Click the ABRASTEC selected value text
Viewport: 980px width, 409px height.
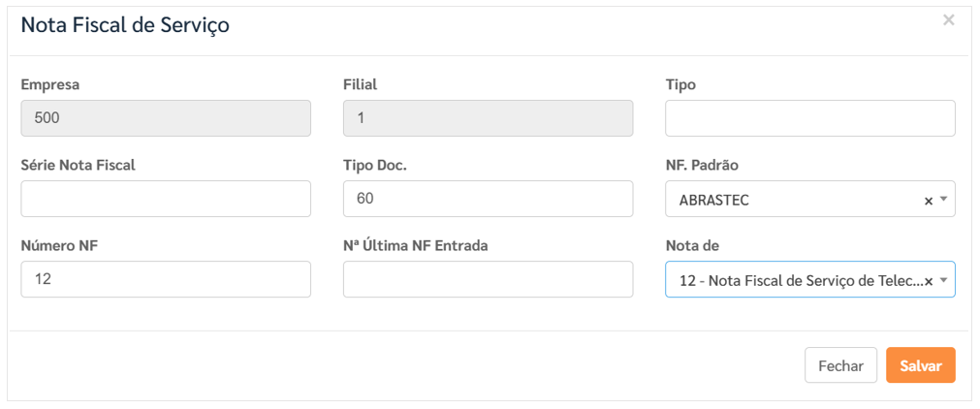(714, 201)
